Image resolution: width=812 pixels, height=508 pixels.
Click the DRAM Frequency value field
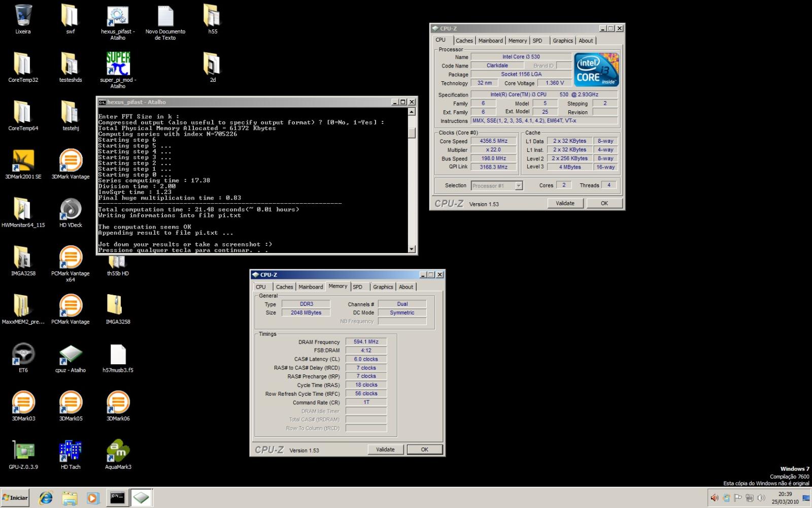click(366, 342)
